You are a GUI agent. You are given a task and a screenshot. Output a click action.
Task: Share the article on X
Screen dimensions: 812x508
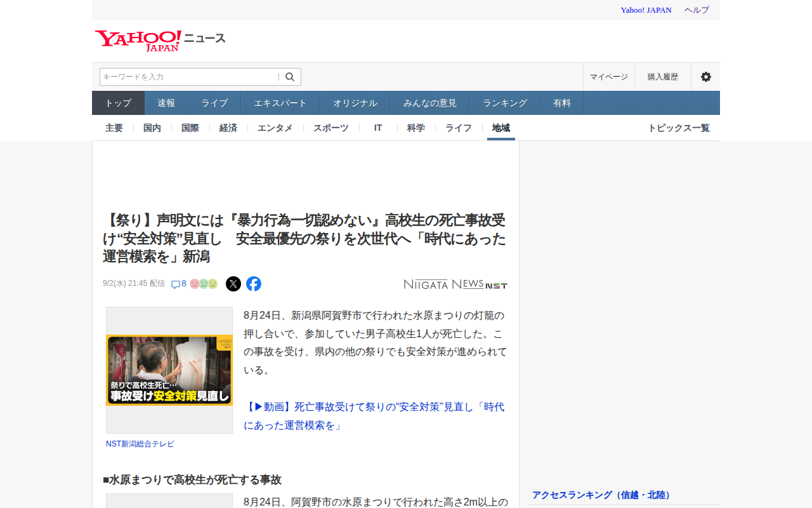[233, 284]
